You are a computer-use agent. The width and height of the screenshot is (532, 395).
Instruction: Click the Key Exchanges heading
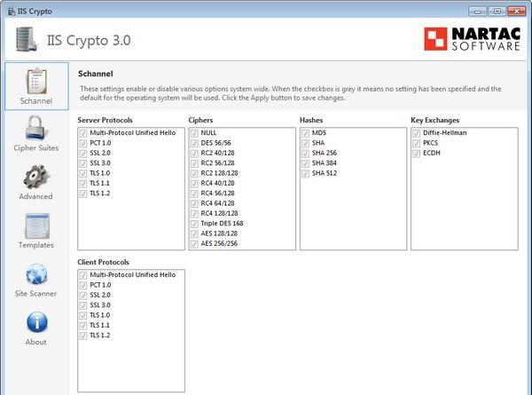(x=435, y=120)
